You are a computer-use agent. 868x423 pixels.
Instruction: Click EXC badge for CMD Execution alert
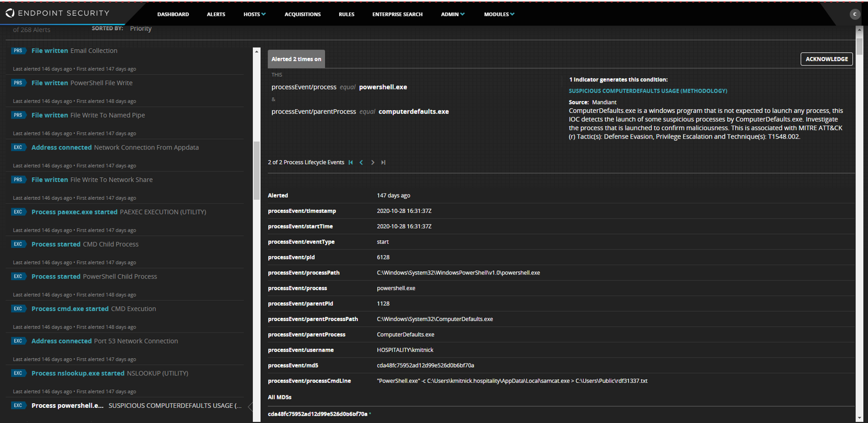tap(18, 308)
